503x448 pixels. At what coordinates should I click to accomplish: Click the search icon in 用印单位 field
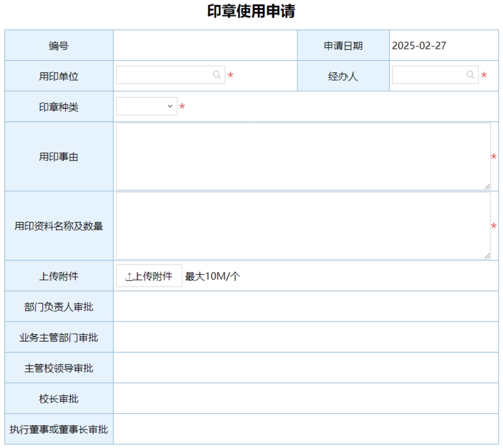point(217,75)
